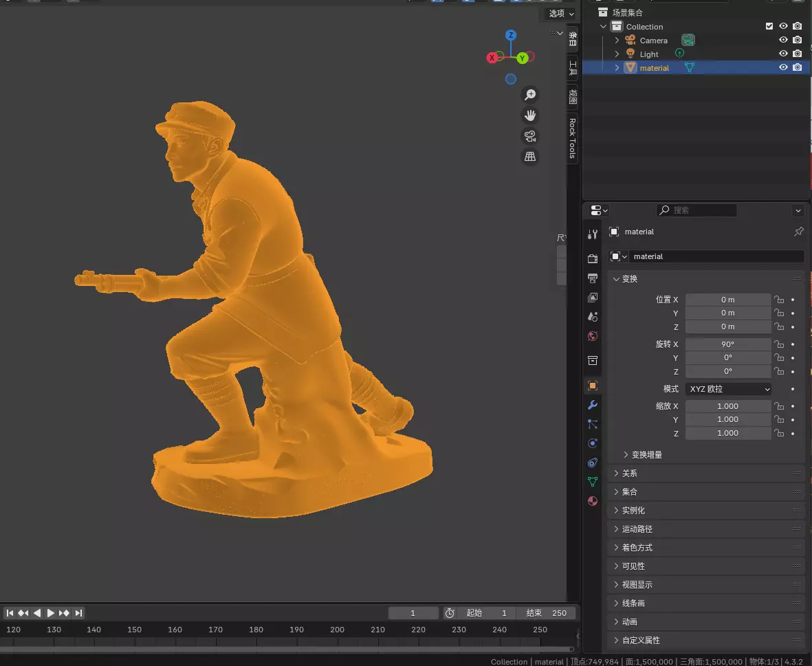Click the properties search field 搜索

(x=696, y=210)
